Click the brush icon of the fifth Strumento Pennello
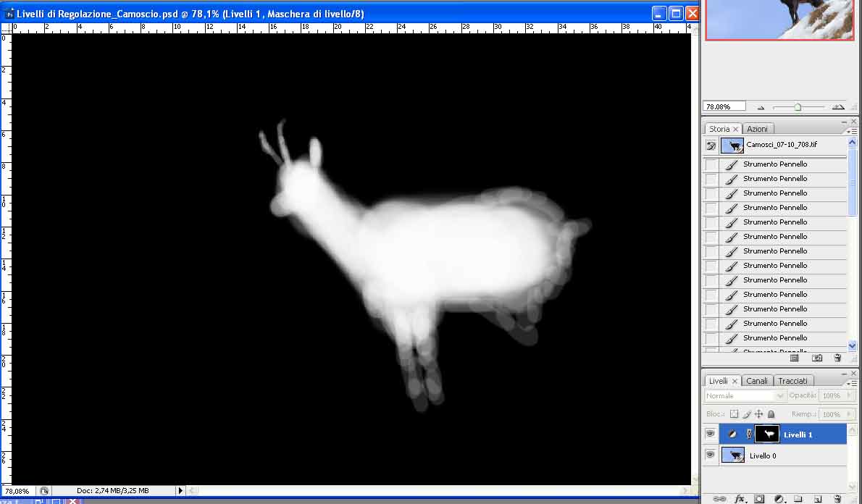This screenshot has width=862, height=504. pos(731,222)
